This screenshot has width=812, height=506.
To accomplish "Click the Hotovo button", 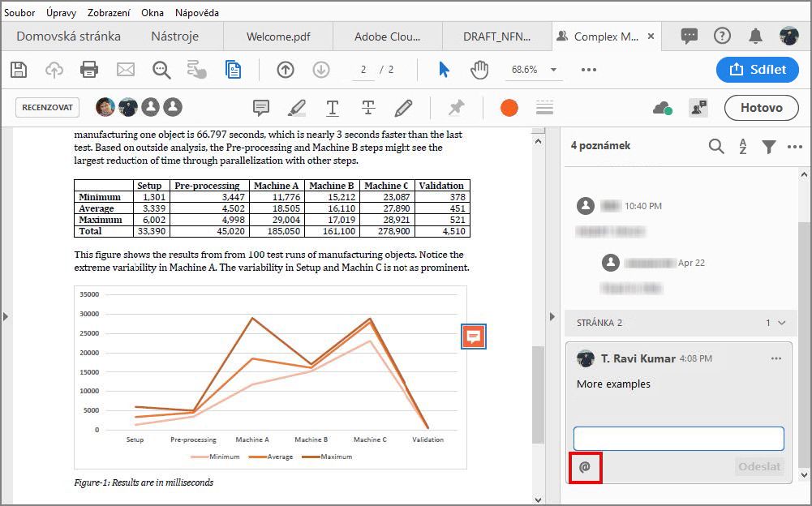I will click(761, 108).
